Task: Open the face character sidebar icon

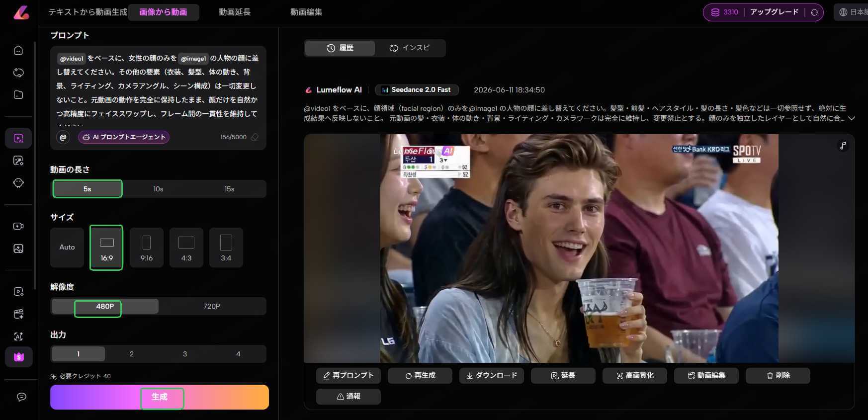Action: tap(18, 182)
